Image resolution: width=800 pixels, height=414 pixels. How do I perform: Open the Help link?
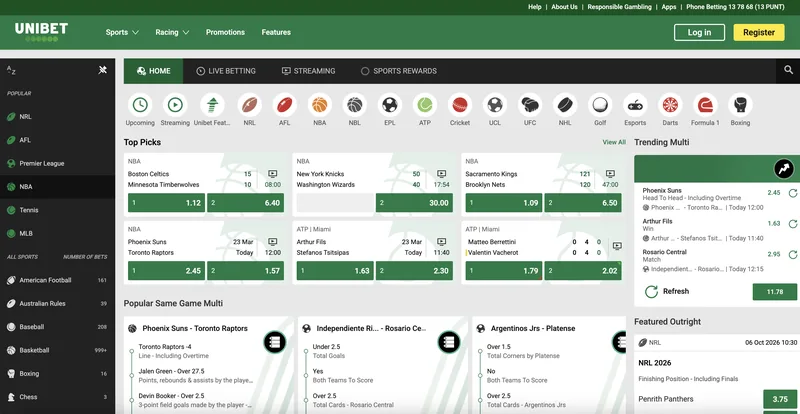(535, 7)
